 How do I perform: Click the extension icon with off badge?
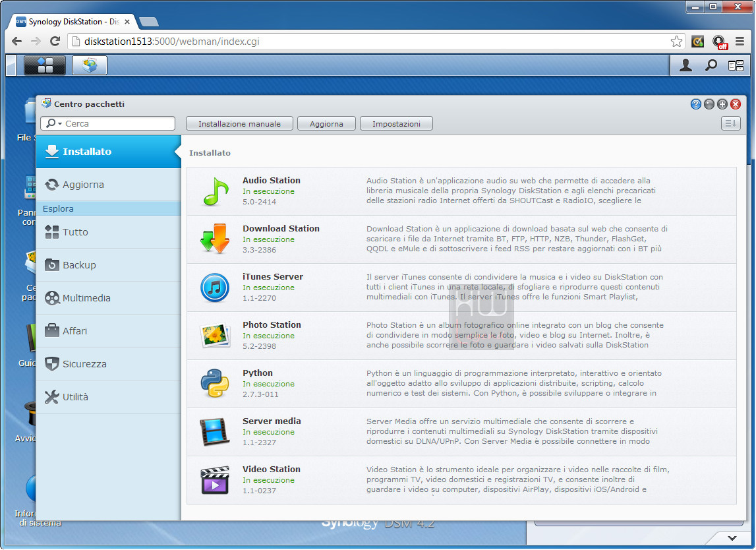point(720,42)
